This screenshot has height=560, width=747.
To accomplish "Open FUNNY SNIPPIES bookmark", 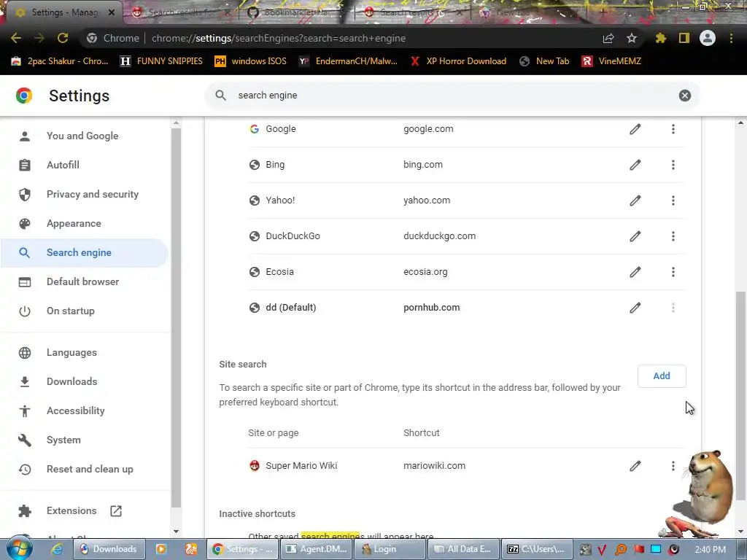I will (161, 61).
